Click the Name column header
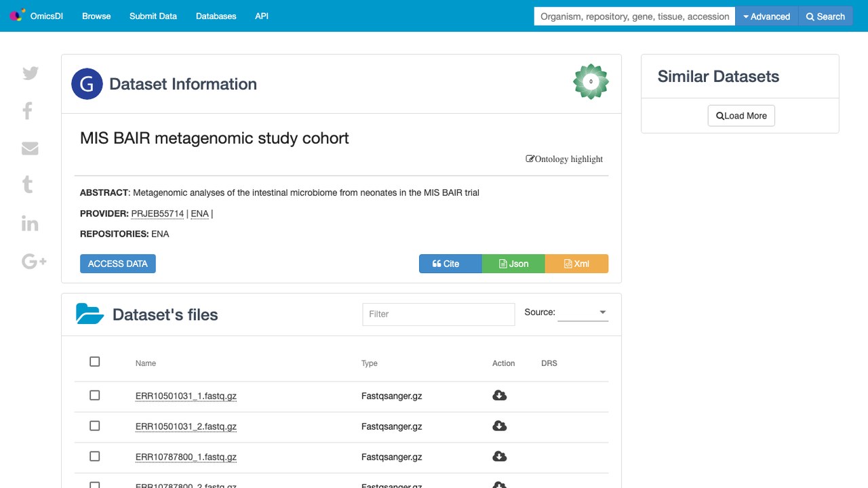The width and height of the screenshot is (868, 488). 146,363
